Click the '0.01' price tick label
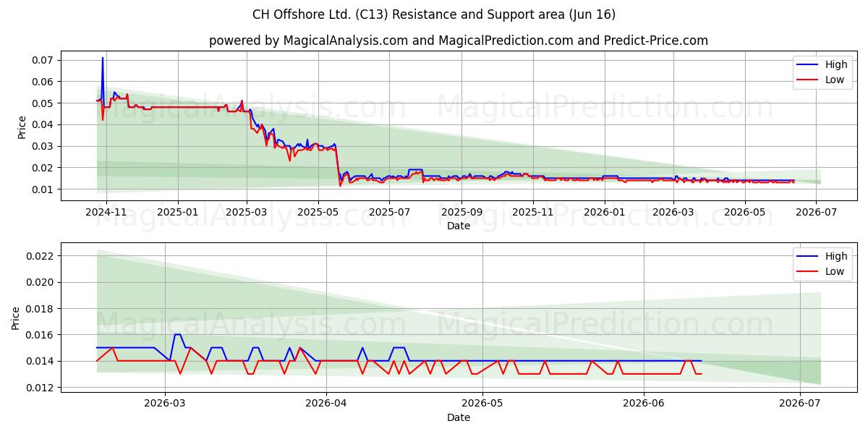Viewport: 868px width, 434px height. click(43, 190)
